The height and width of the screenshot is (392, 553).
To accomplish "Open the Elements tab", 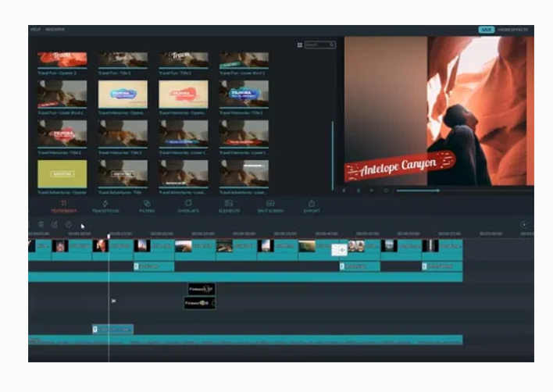I will coord(229,207).
